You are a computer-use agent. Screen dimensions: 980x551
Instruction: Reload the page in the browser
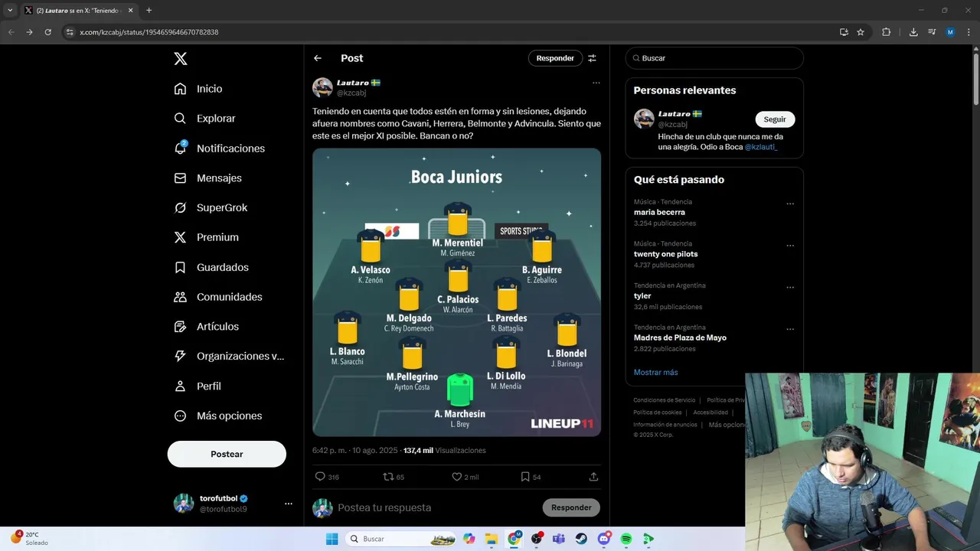pos(47,32)
